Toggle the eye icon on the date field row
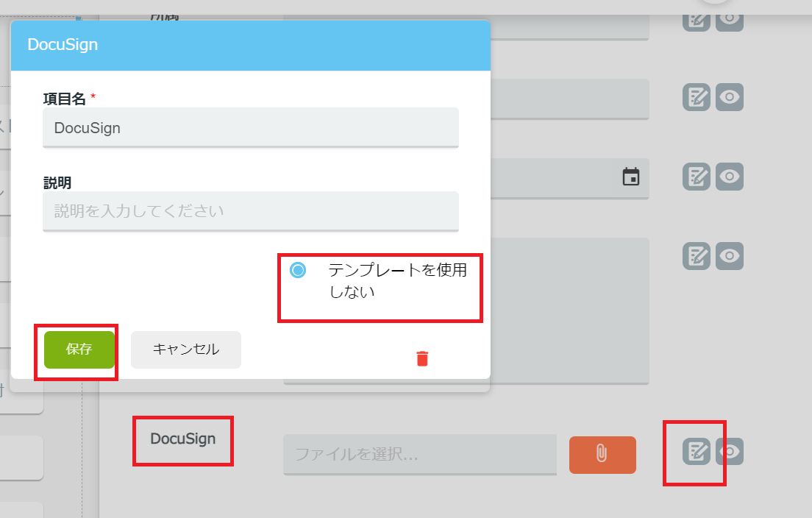Screen dimensions: 812x518 [730, 177]
